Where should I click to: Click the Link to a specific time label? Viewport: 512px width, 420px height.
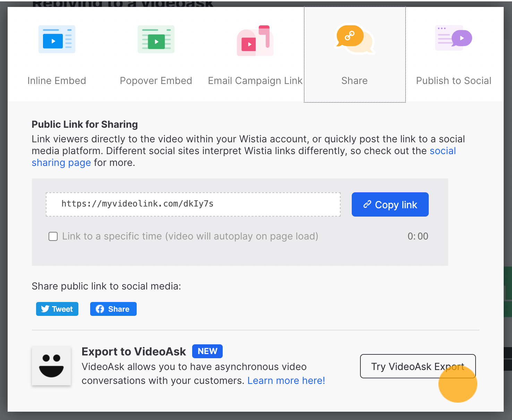pyautogui.click(x=190, y=236)
